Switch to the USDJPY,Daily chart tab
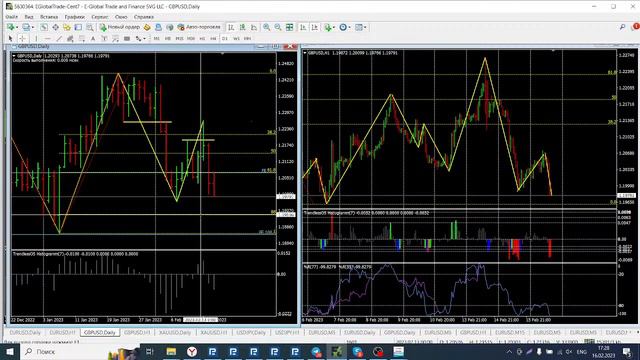The height and width of the screenshot is (360, 640). pyautogui.click(x=251, y=333)
